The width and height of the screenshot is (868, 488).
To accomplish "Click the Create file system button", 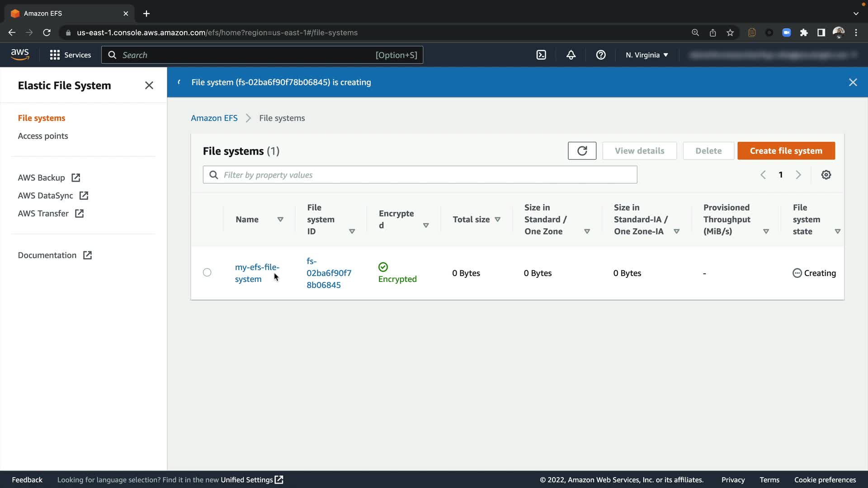I will (786, 151).
